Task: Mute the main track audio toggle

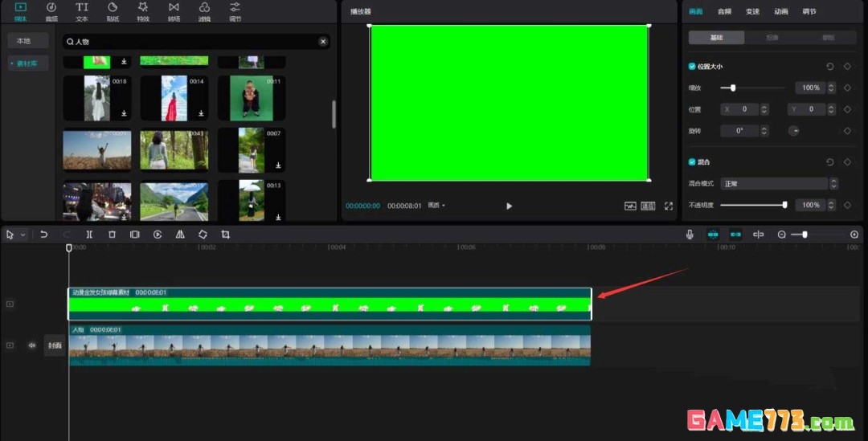Action: (x=32, y=345)
